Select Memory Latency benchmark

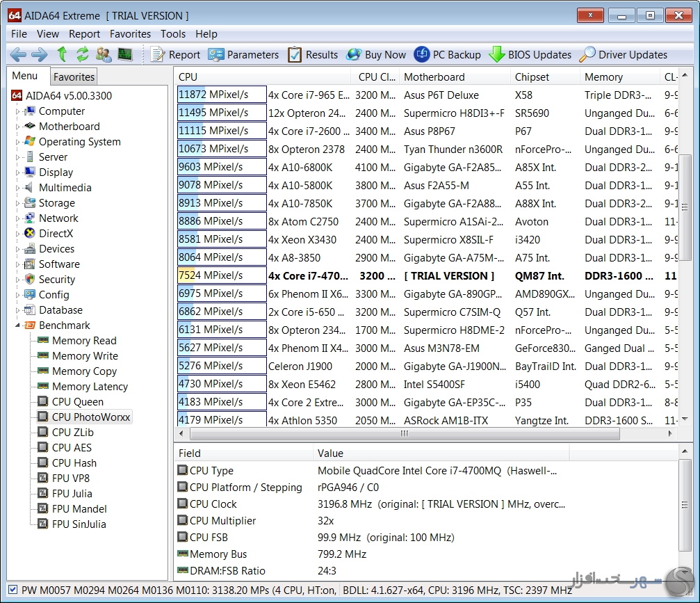pyautogui.click(x=90, y=386)
